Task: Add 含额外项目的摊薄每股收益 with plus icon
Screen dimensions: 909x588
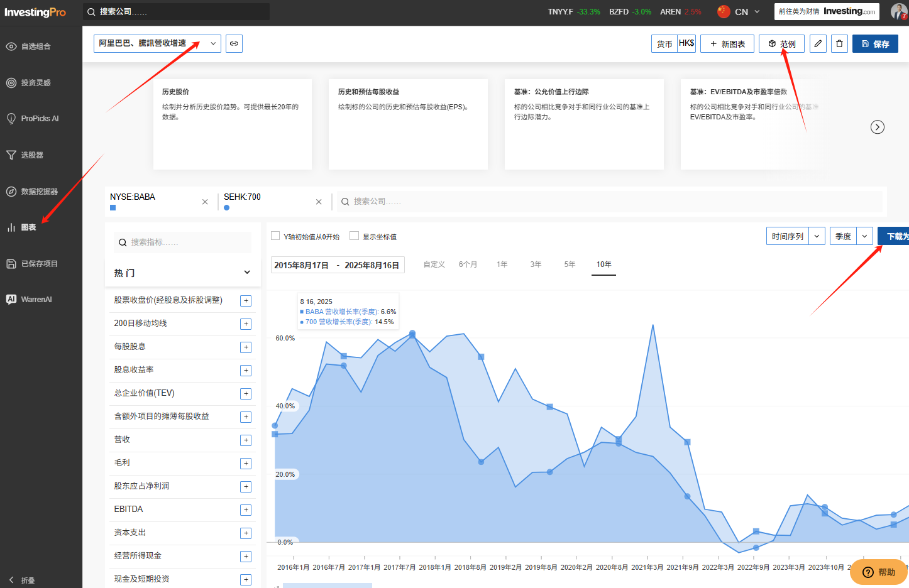Action: click(246, 417)
